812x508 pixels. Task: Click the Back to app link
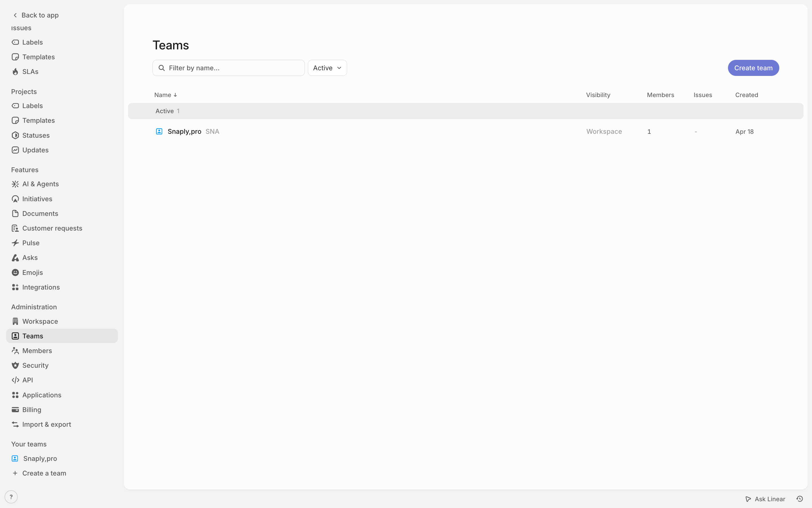36,15
